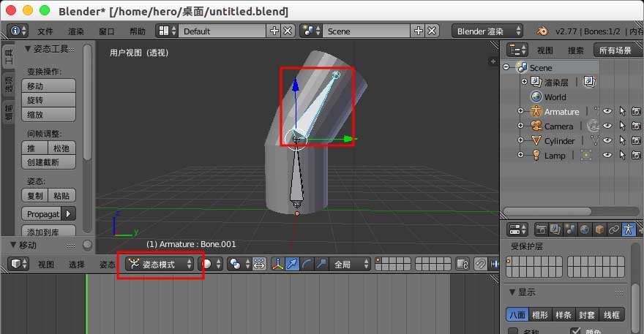The image size is (644, 334).
Task: Open the 帮助 (Help) menu
Action: coord(138,31)
